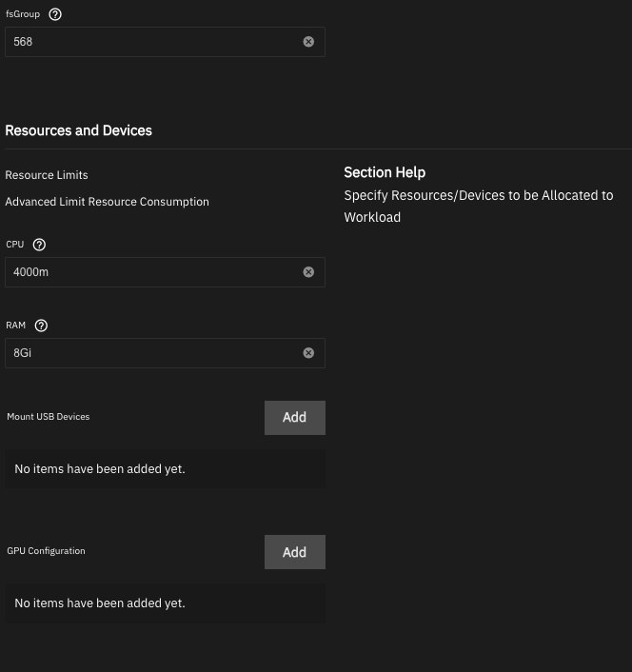632x672 pixels.
Task: Click empty GPU configuration list message
Action: click(100, 603)
